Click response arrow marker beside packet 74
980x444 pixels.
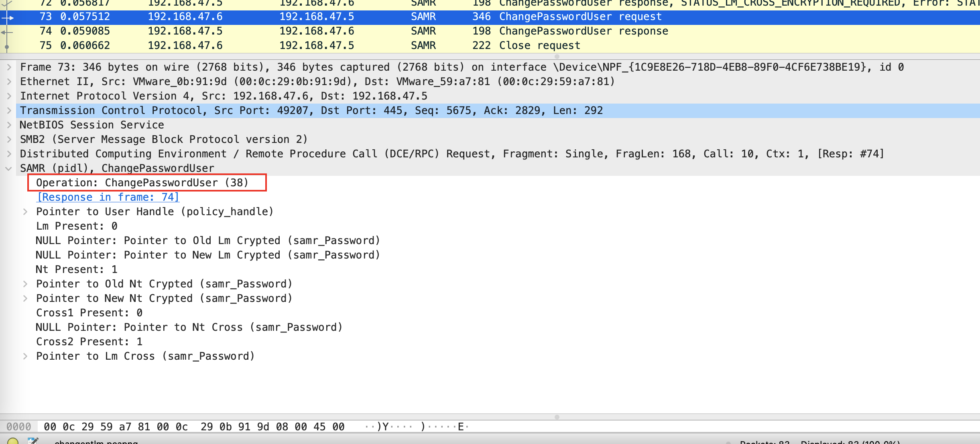pyautogui.click(x=7, y=32)
